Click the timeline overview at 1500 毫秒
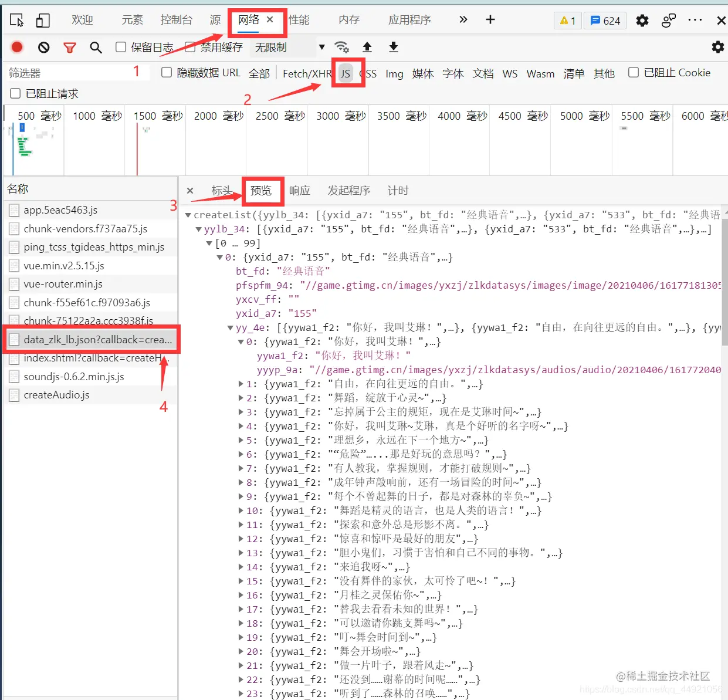Image resolution: width=728 pixels, height=700 pixels. 158,116
